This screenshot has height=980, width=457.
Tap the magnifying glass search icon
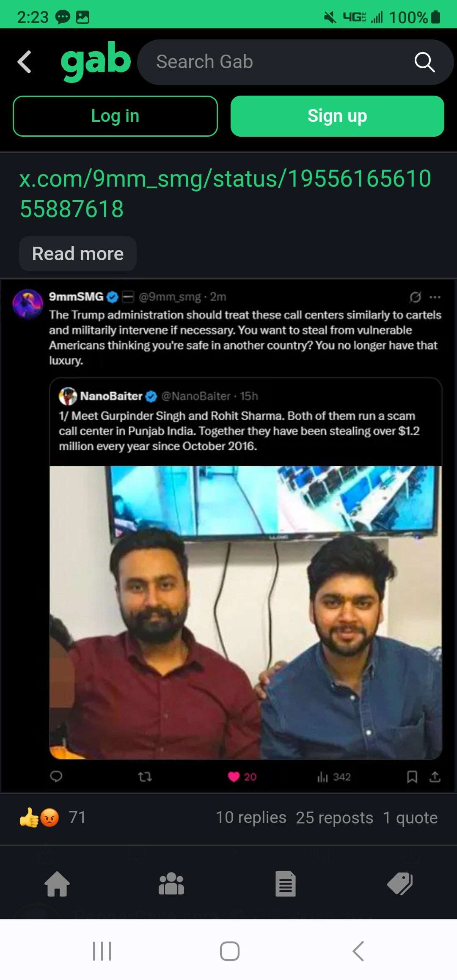(x=424, y=62)
